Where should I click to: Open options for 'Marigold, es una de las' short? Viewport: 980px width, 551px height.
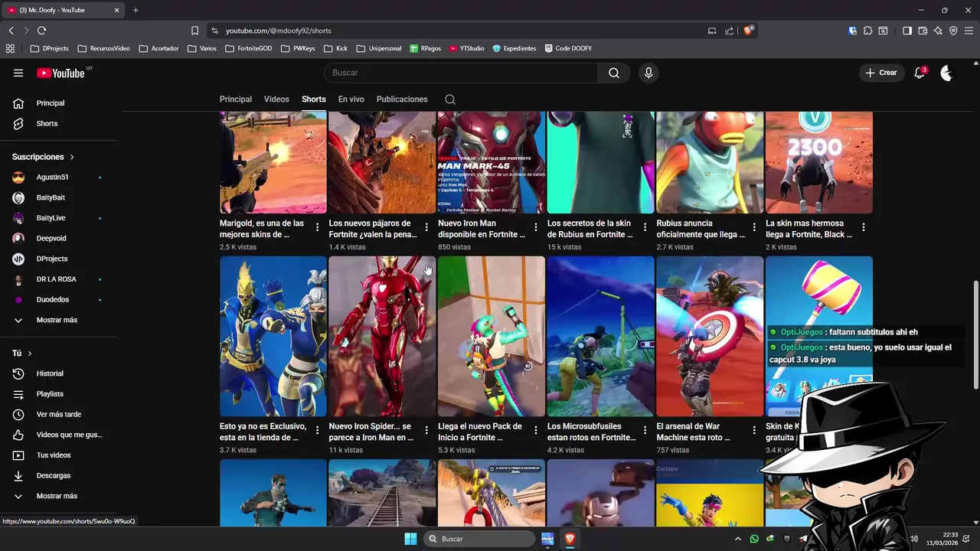(x=318, y=227)
